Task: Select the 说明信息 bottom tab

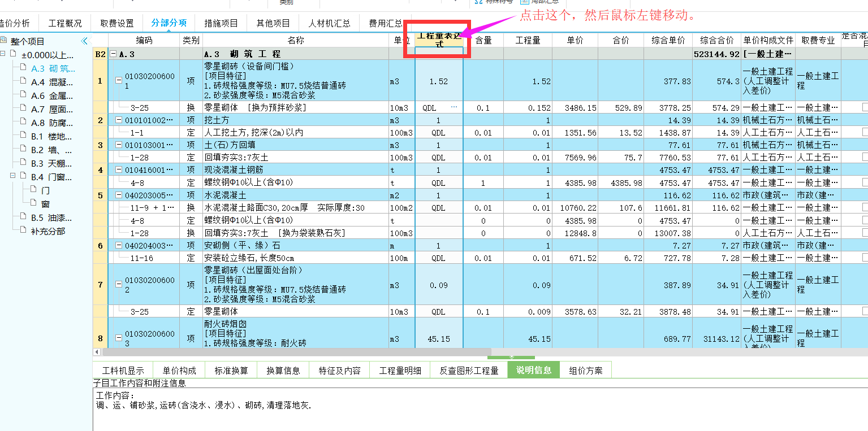Action: point(534,371)
